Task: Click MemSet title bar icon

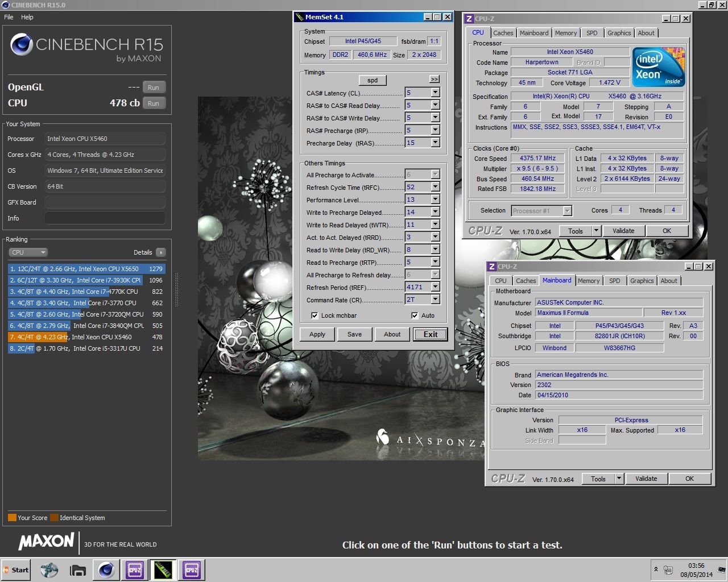Action: (299, 17)
